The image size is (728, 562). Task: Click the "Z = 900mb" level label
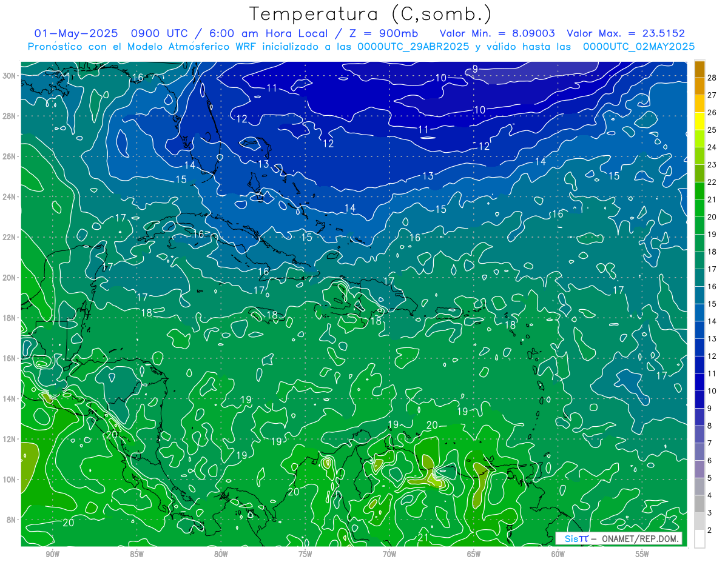(x=383, y=33)
